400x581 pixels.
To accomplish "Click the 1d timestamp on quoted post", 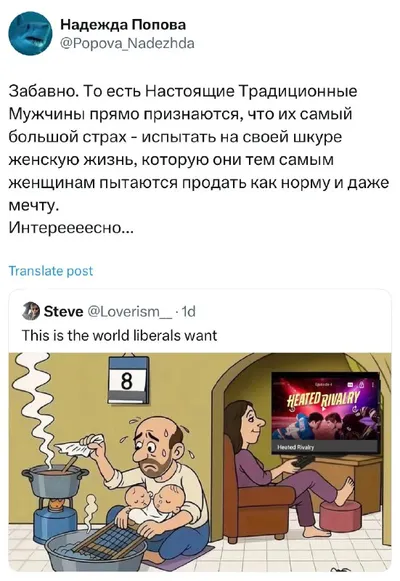I will 188,312.
